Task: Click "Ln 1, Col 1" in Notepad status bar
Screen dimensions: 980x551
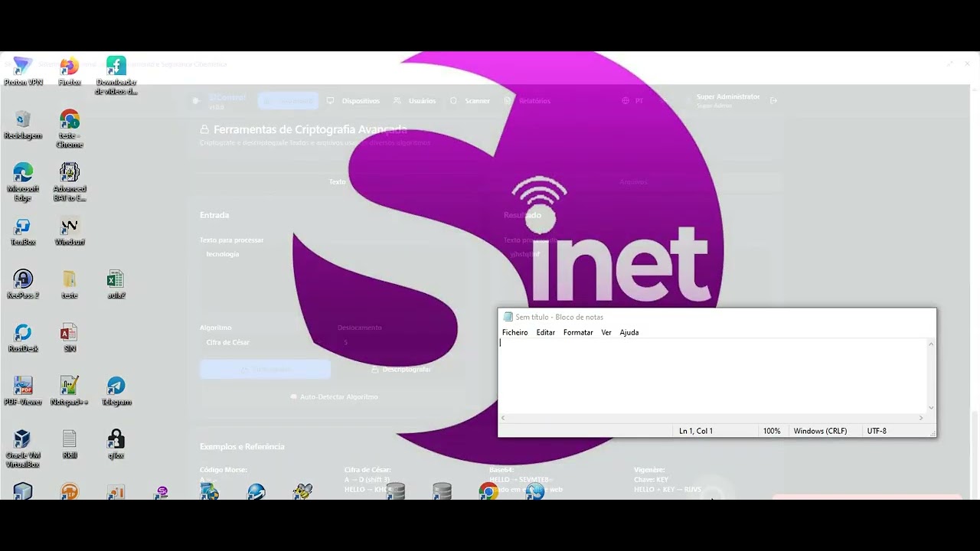Action: 696,431
